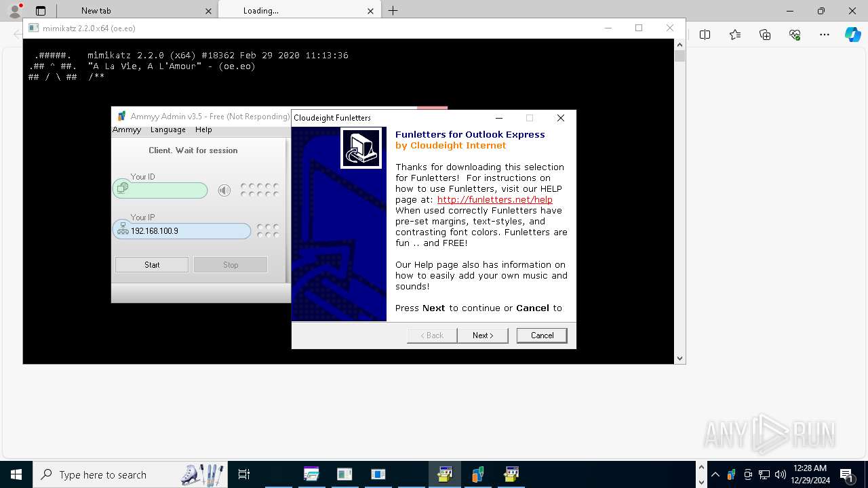
Task: Click 'Client. Wait for session' text
Action: point(193,150)
